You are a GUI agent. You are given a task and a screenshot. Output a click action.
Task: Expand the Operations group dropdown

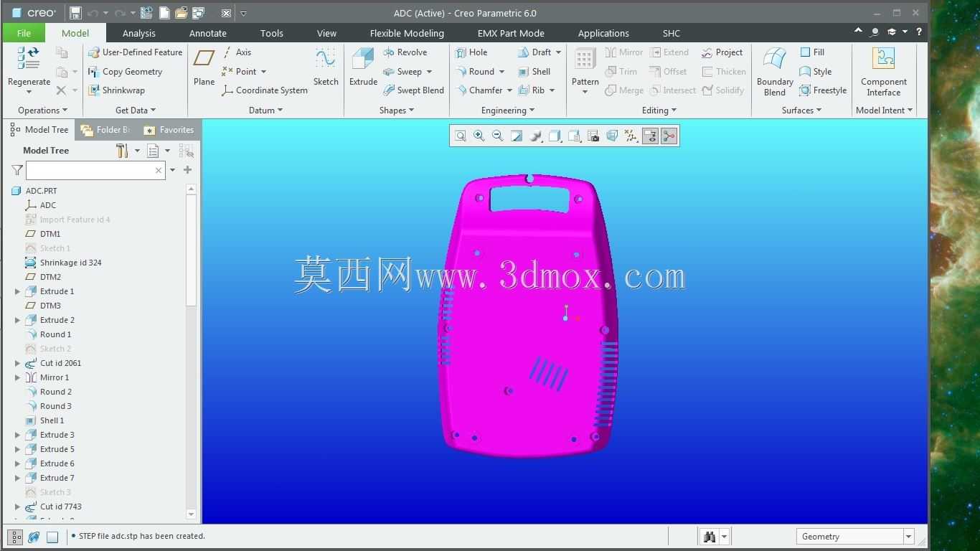point(42,110)
